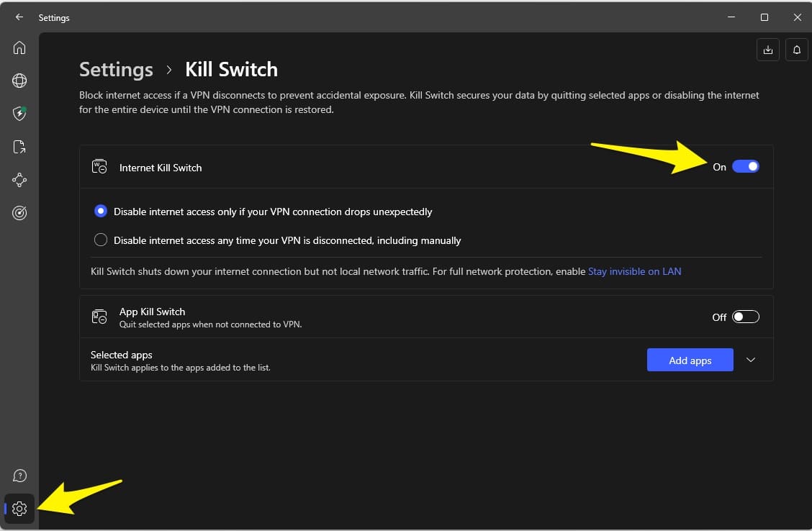Click the back arrow in title bar
This screenshot has height=531, width=812.
coord(19,17)
